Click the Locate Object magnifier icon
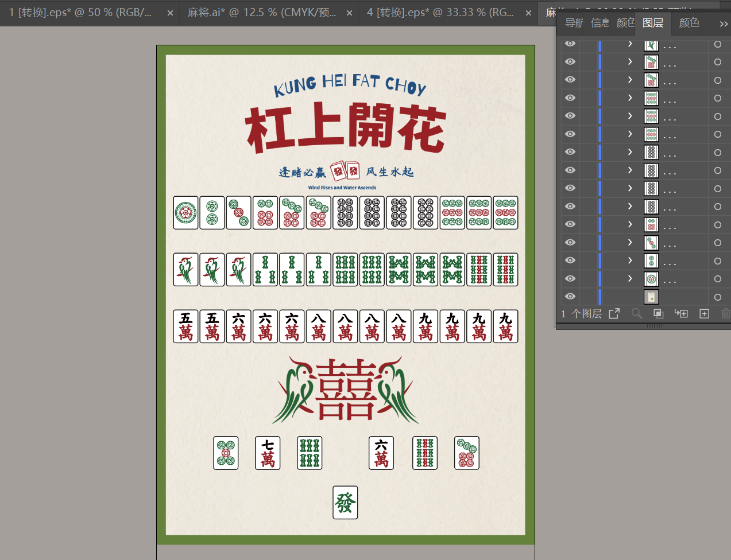Image resolution: width=731 pixels, height=560 pixels. click(x=636, y=313)
